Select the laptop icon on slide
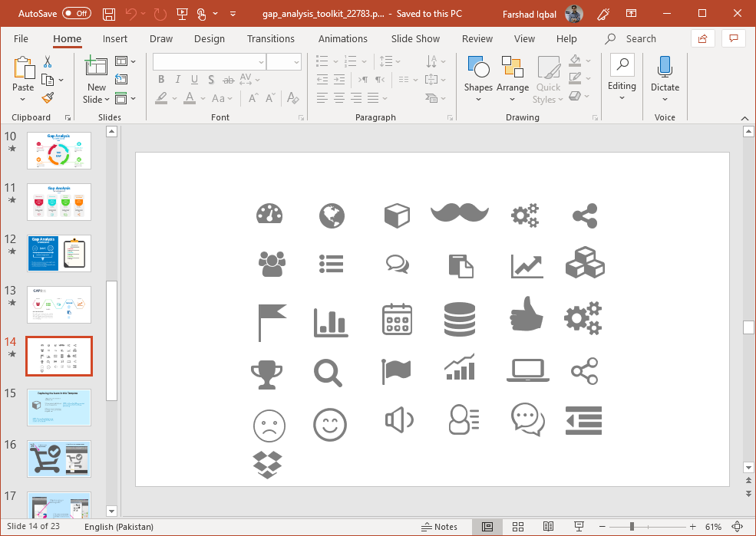The image size is (756, 536). (x=528, y=371)
